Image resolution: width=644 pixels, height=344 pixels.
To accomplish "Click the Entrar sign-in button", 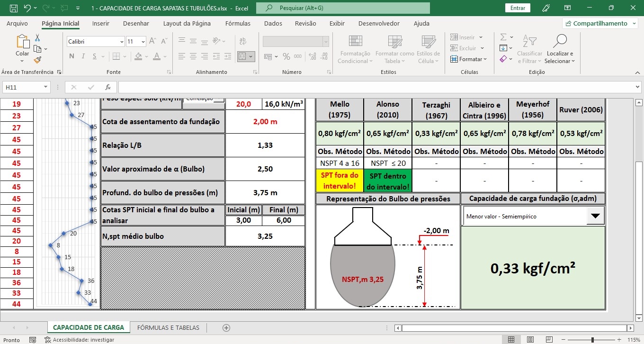I will tap(518, 8).
